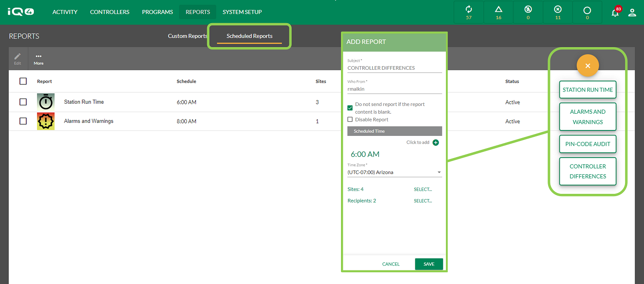Click the Report column header
This screenshot has width=644, height=284.
pyautogui.click(x=44, y=82)
